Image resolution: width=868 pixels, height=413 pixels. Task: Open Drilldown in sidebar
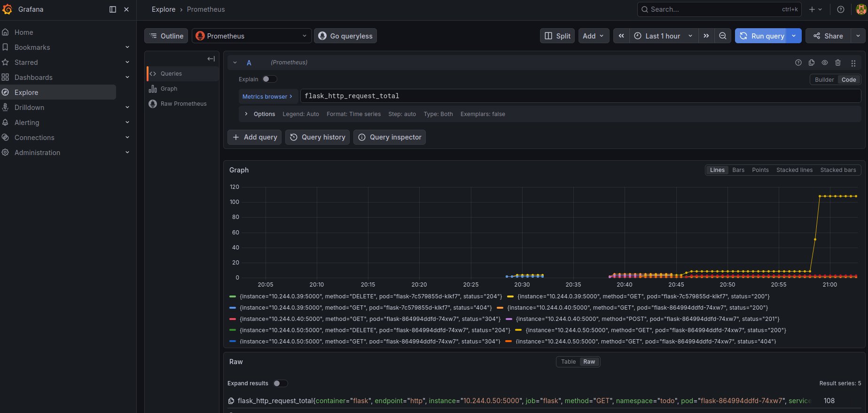29,107
